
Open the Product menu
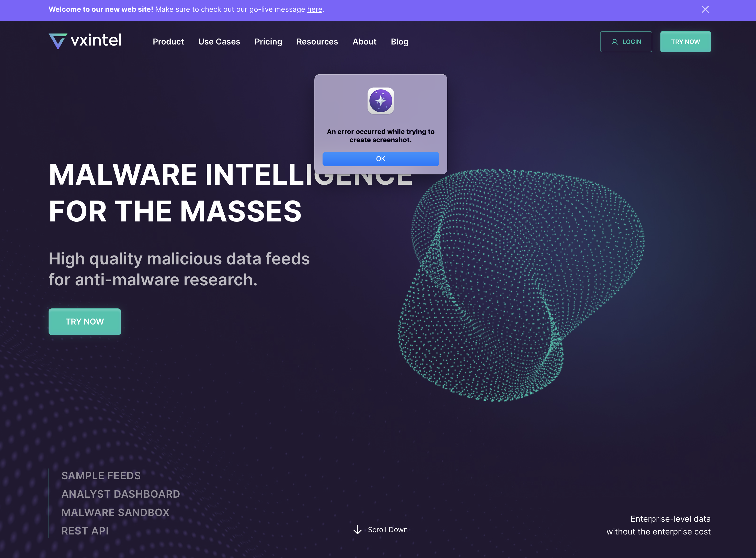168,41
